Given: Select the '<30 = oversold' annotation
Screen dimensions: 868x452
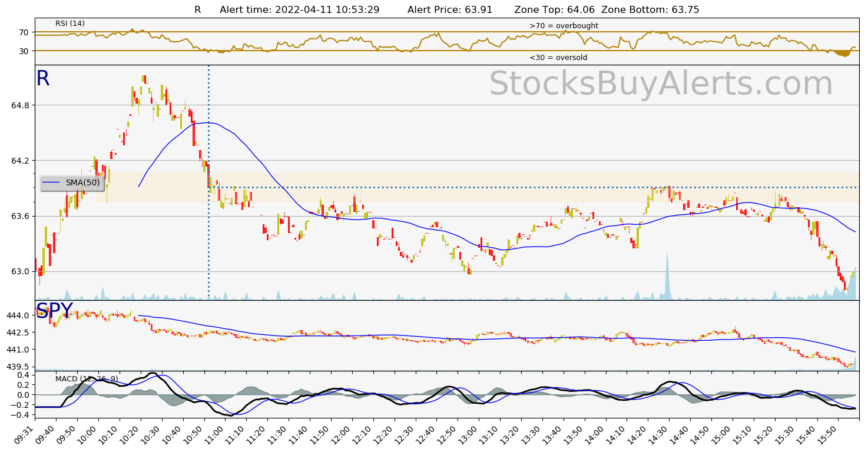Looking at the screenshot, I should pyautogui.click(x=558, y=58).
